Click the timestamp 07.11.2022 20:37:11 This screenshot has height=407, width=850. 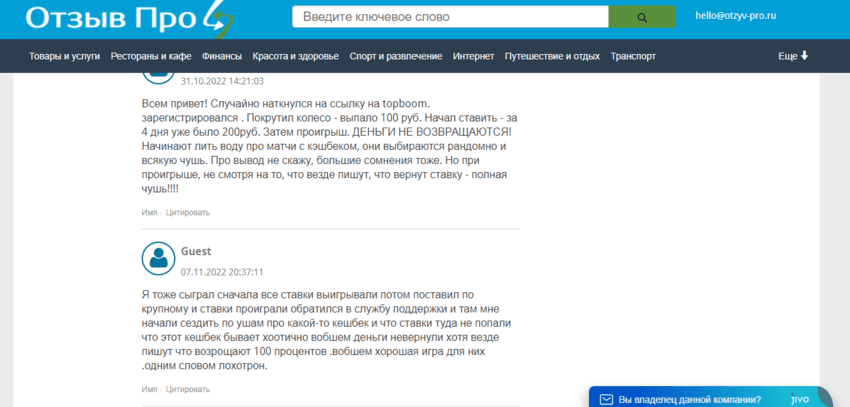point(222,272)
